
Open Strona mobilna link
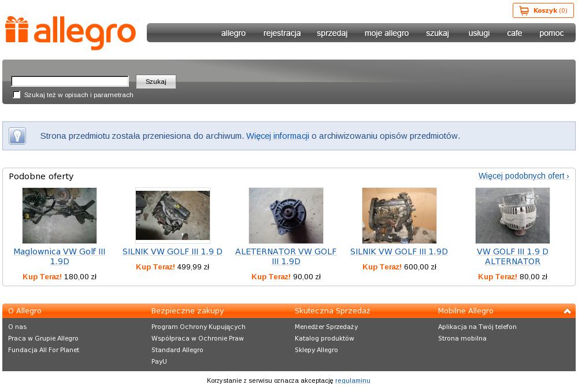pos(462,338)
